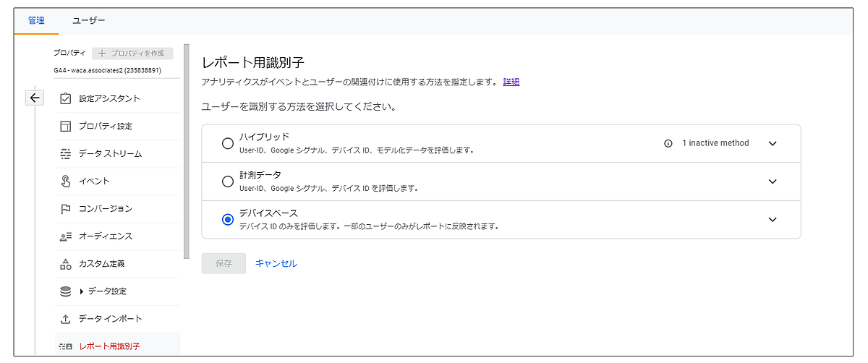Click the データインポート upload icon
The width and height of the screenshot is (868, 363).
(66, 319)
